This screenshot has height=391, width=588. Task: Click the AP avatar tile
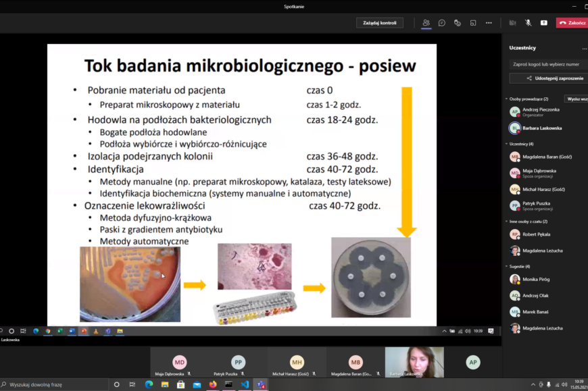(x=473, y=362)
